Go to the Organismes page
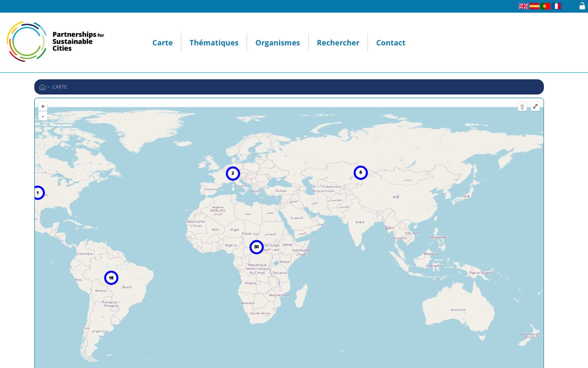 [x=278, y=43]
